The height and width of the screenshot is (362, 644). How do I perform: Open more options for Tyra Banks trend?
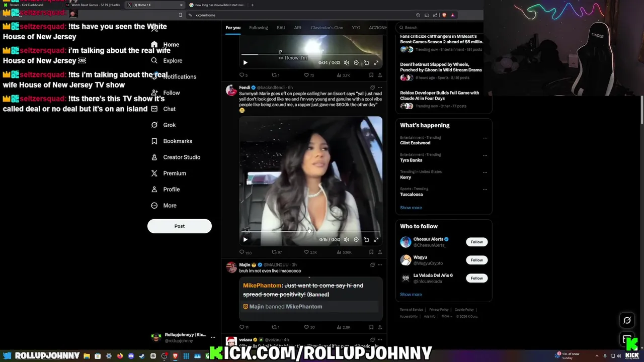point(485,155)
